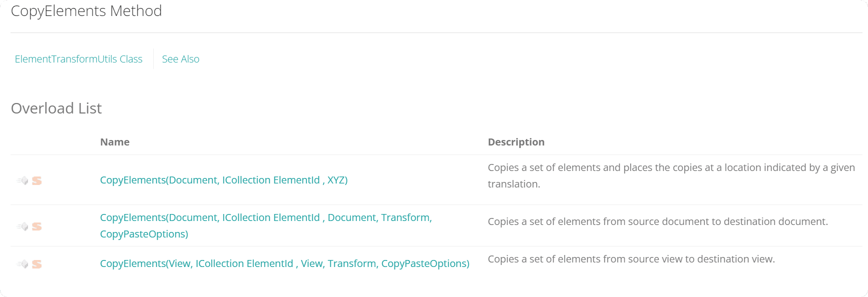Open CopyElements overload ending with XYZ
Image resolution: width=868 pixels, height=297 pixels.
224,180
